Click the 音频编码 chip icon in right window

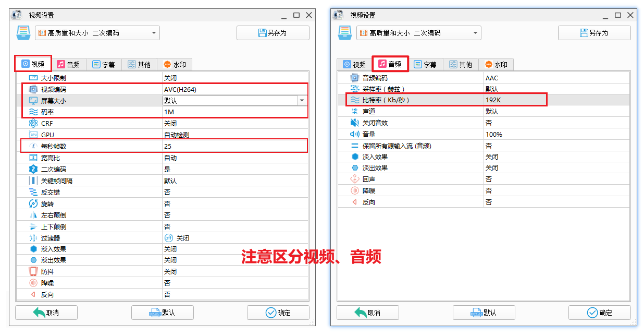point(355,78)
